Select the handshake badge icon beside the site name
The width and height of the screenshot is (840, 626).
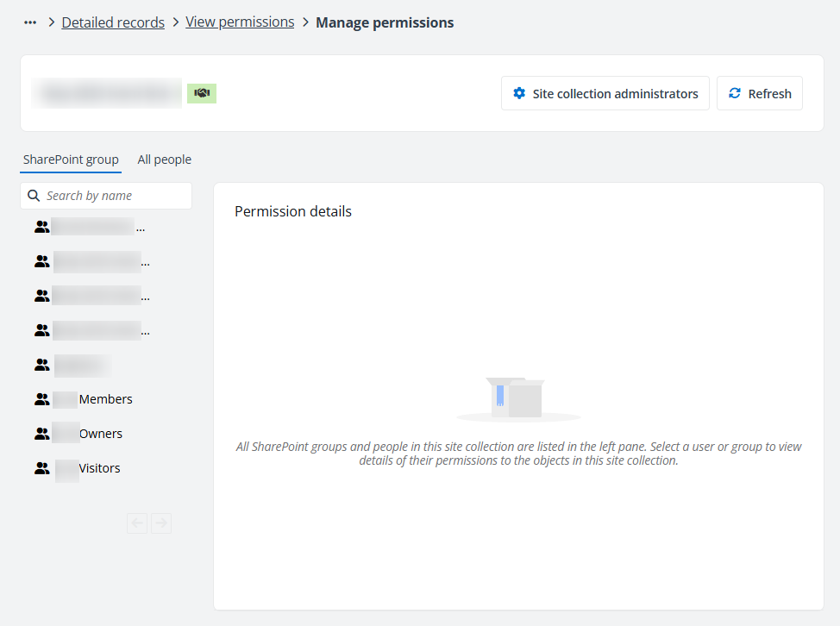(201, 93)
